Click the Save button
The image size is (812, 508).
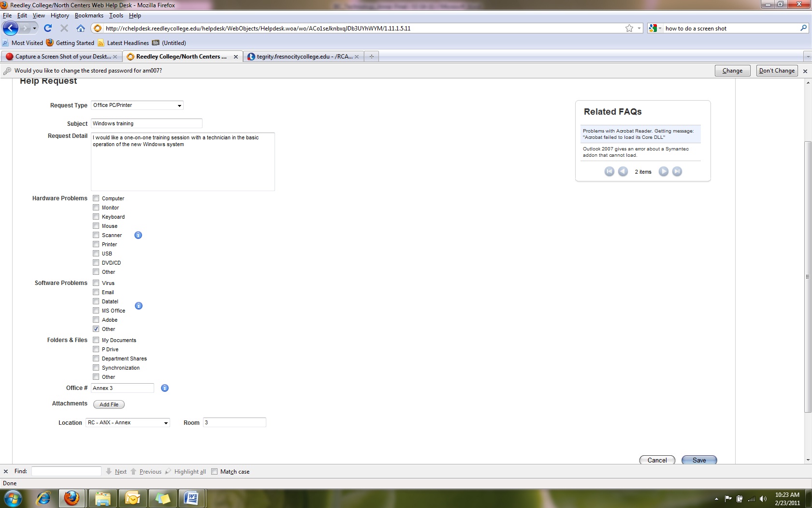pos(699,460)
